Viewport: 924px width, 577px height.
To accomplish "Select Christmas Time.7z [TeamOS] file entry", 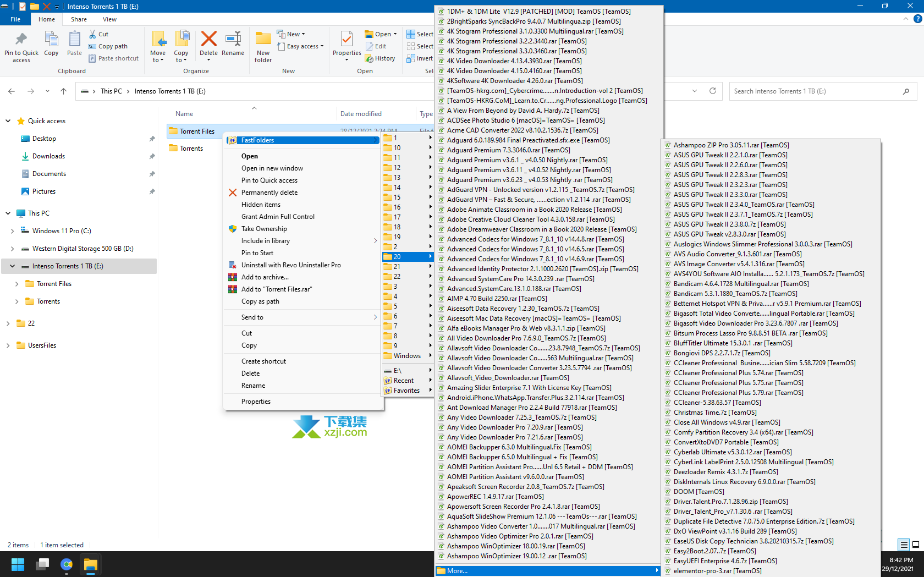I will 715,413.
